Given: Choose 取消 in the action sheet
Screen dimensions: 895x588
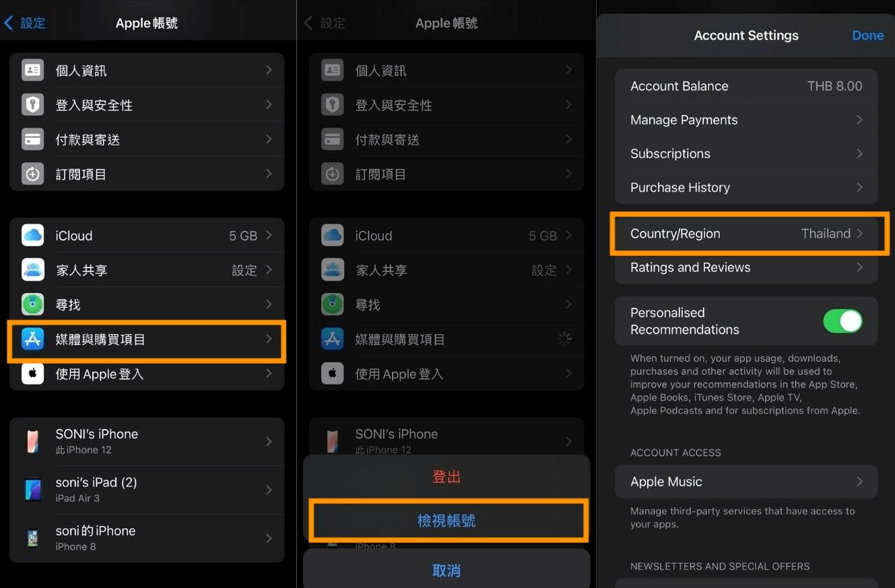Looking at the screenshot, I should 446,570.
